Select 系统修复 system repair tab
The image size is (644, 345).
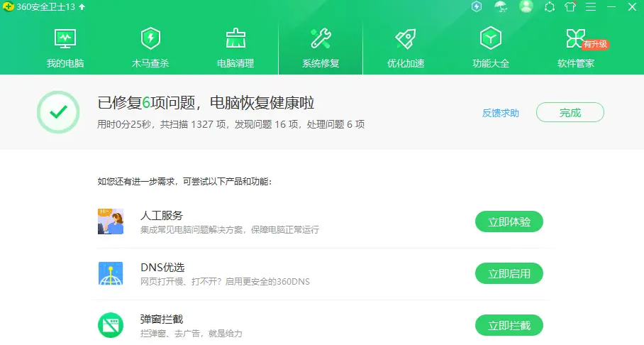pos(321,48)
